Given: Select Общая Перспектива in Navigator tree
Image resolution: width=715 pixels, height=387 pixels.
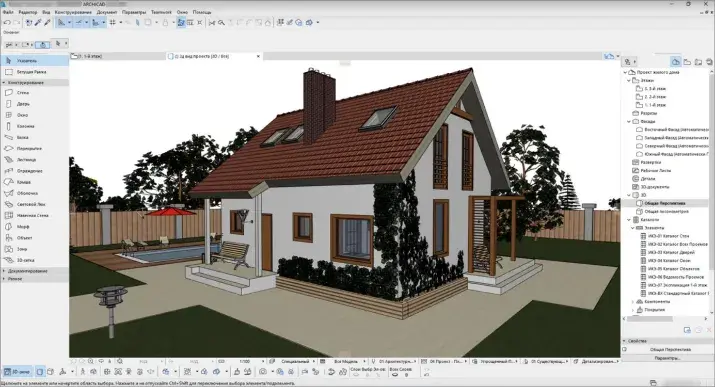Looking at the screenshot, I should point(664,203).
